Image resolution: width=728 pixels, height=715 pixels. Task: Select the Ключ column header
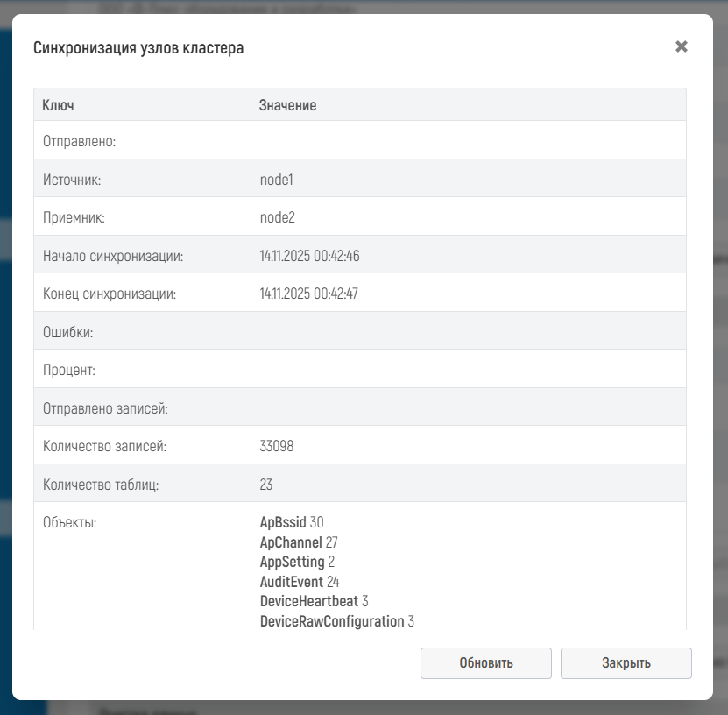point(58,105)
